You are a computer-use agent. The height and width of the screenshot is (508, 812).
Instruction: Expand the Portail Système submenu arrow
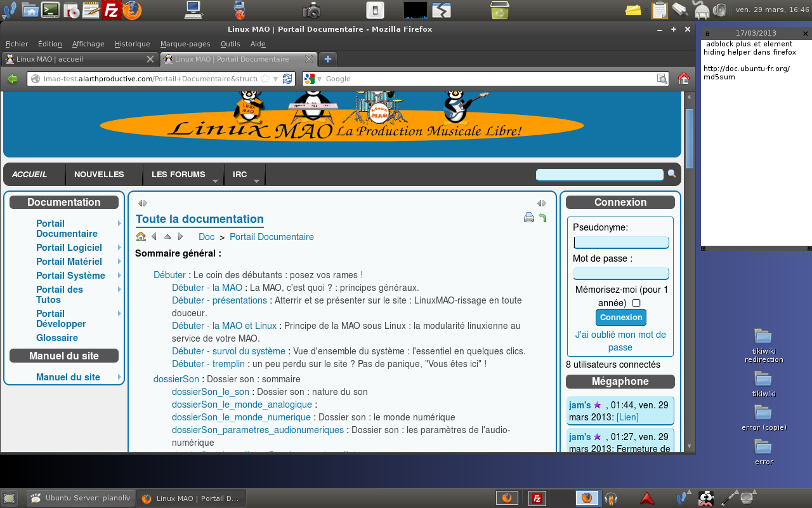(119, 275)
